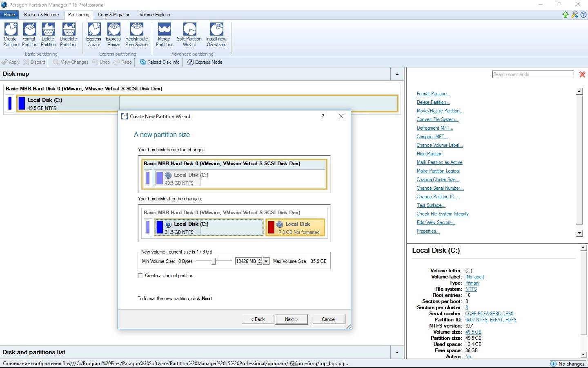Expand the Disk and partitions list
The height and width of the screenshot is (368, 588).
tap(397, 352)
